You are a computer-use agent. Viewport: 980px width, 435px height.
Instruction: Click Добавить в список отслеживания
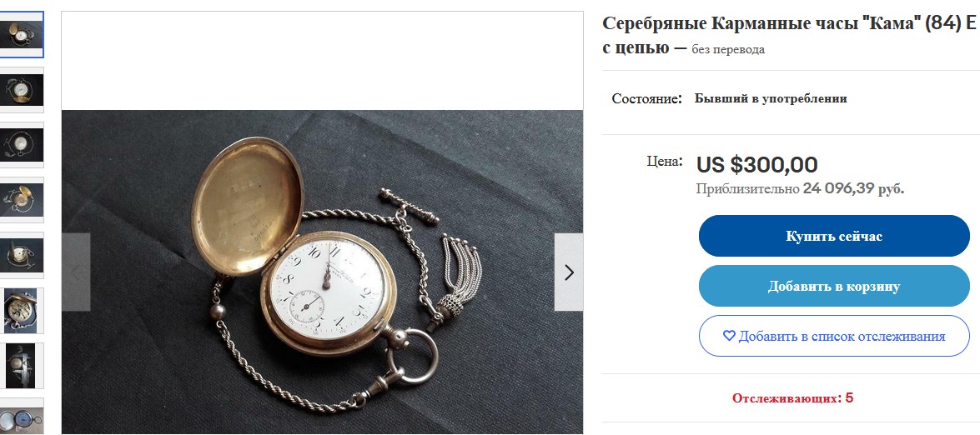pos(834,336)
